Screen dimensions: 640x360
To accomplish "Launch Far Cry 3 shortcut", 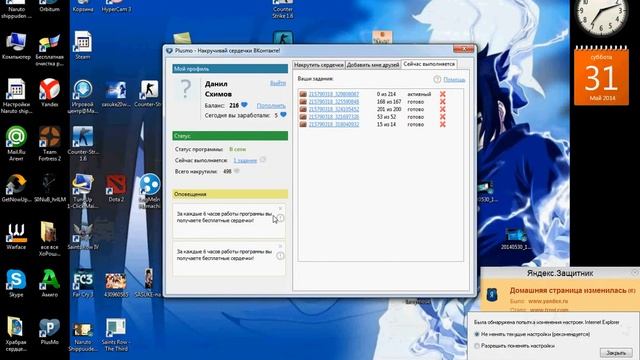I will (x=83, y=284).
